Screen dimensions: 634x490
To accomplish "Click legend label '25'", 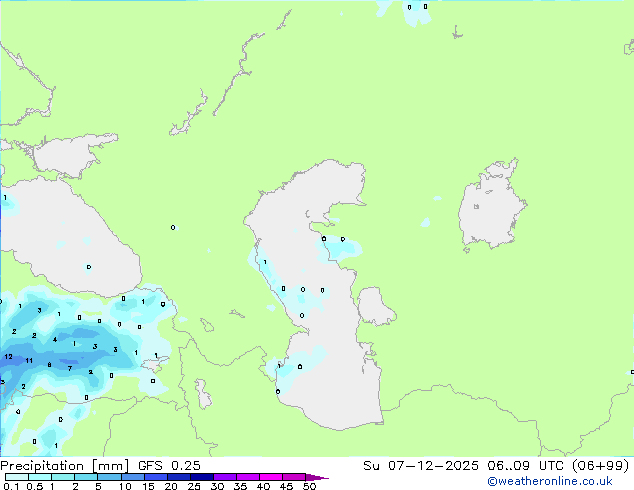I will tap(194, 486).
